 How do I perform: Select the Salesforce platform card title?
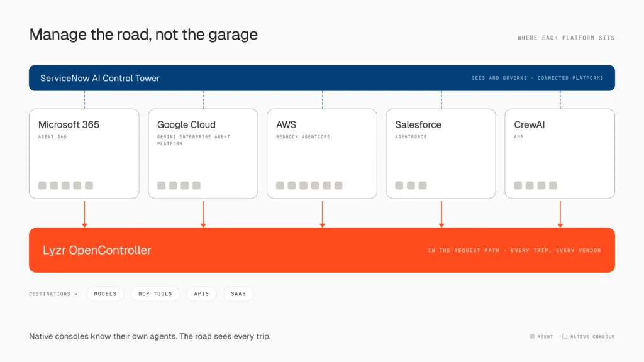(x=418, y=124)
